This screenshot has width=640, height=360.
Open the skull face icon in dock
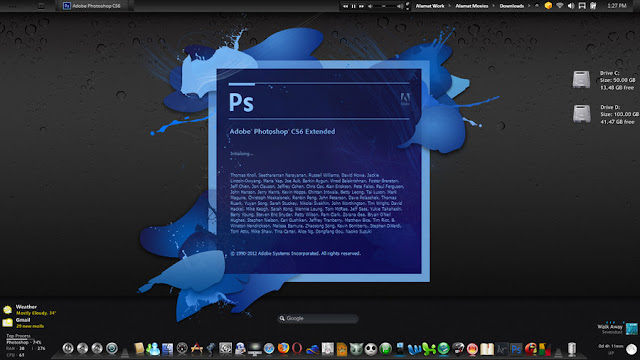[371, 349]
